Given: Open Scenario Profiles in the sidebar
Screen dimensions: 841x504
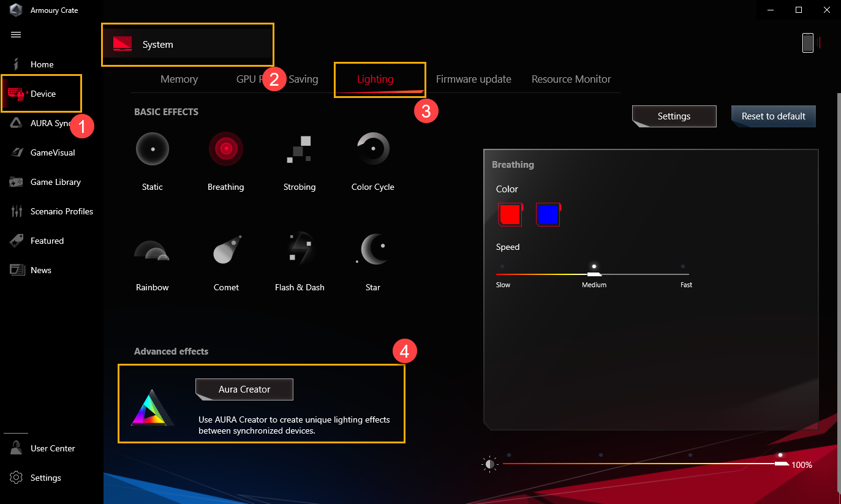Looking at the screenshot, I should pos(51,211).
